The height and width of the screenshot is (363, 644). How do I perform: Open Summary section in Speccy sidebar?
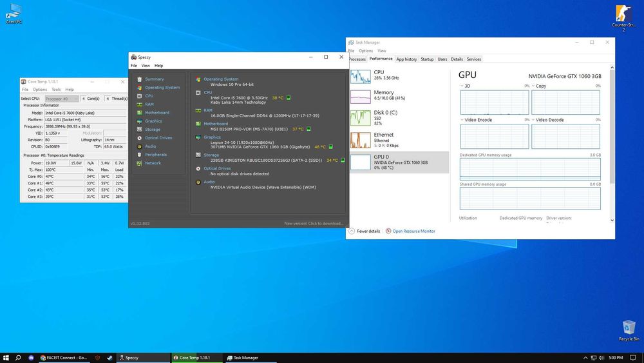point(154,79)
